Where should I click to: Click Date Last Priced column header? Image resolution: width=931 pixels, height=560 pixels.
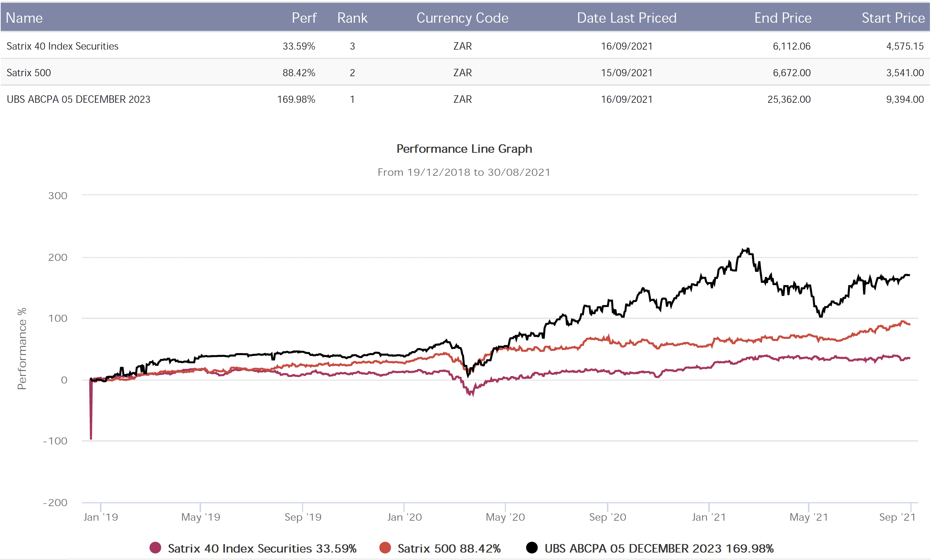[x=626, y=18]
